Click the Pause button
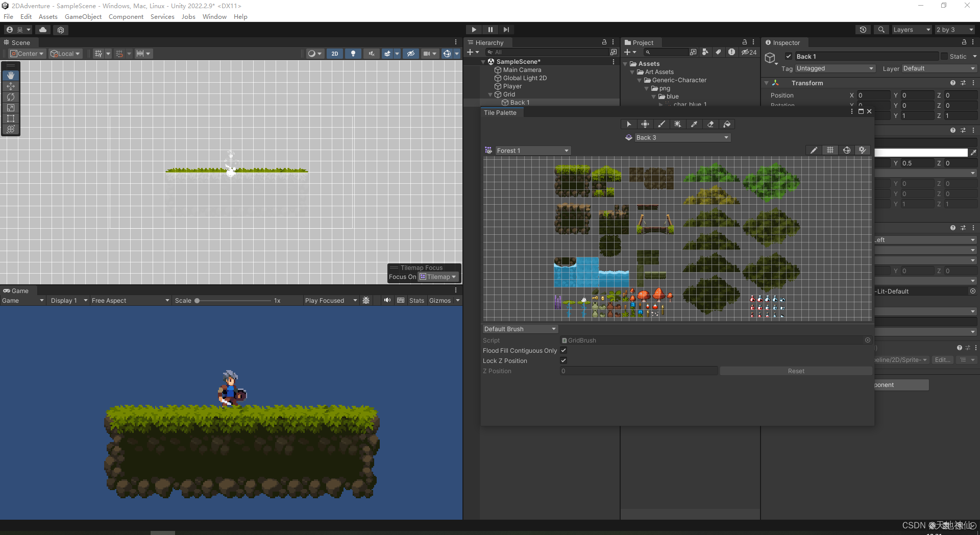Viewport: 980px width, 535px height. pos(491,30)
